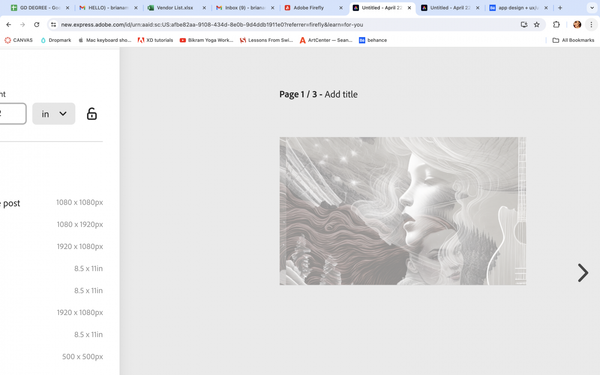Screen dimensions: 600x375
Task: Go forward in browser history
Action: (x=23, y=24)
